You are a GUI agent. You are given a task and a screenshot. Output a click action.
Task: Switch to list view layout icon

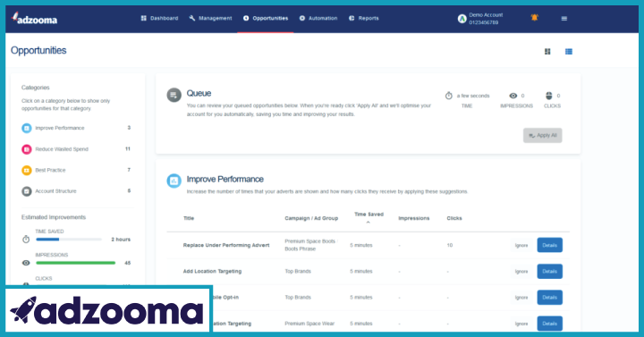(569, 51)
